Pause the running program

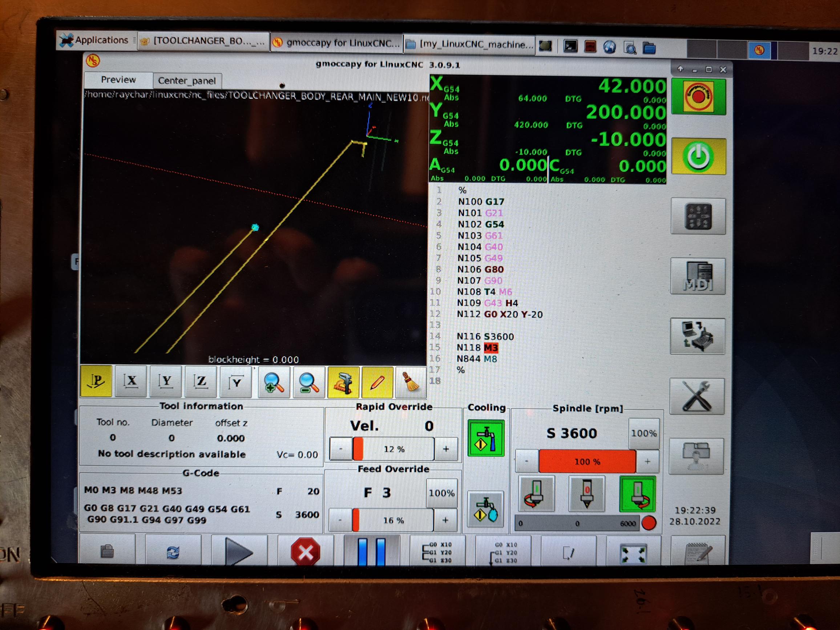tap(371, 551)
